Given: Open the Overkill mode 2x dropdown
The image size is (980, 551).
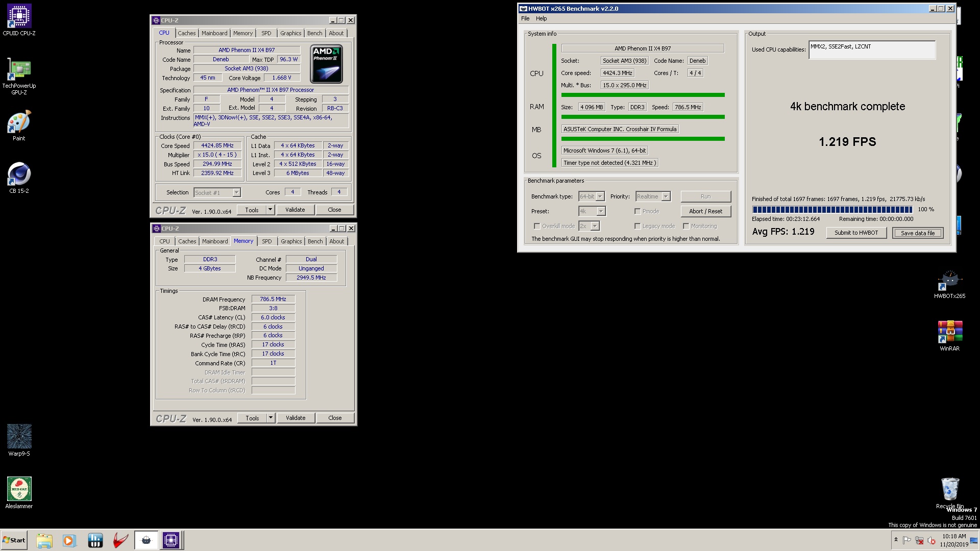Looking at the screenshot, I should tap(595, 226).
